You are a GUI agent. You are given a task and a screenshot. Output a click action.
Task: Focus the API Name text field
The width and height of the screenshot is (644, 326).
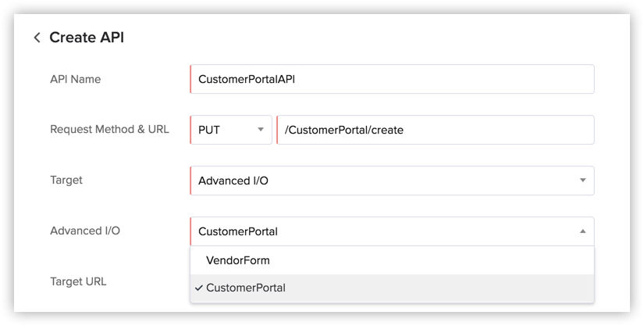coord(390,79)
